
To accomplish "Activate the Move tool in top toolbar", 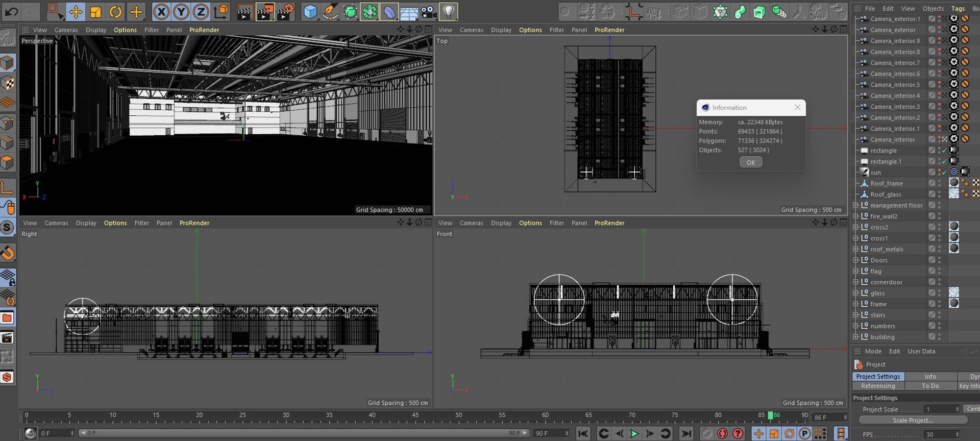I will (76, 11).
